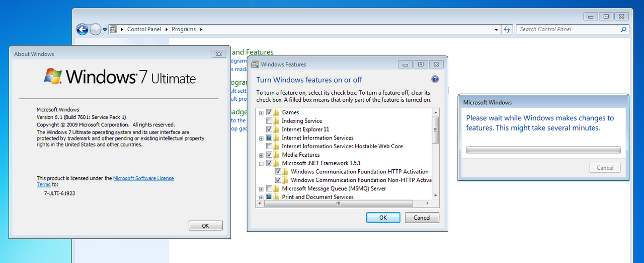This screenshot has width=644, height=263.
Task: Focus the Search Control Panel field
Action: tap(569, 29)
